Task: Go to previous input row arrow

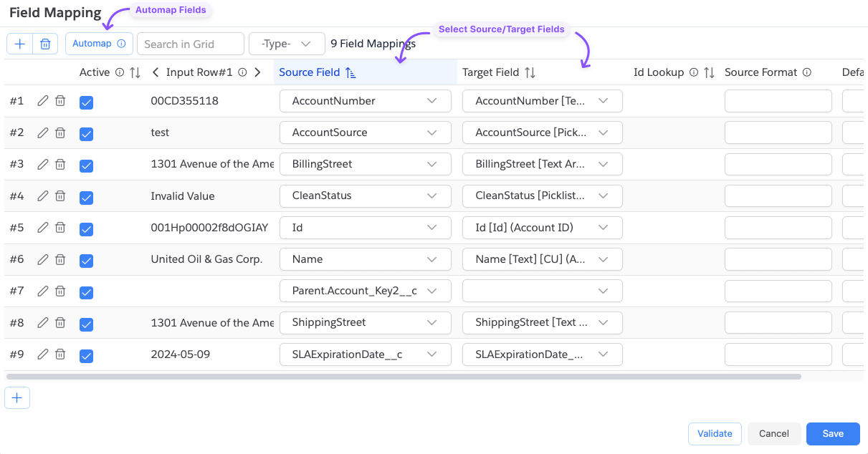Action: pos(156,72)
